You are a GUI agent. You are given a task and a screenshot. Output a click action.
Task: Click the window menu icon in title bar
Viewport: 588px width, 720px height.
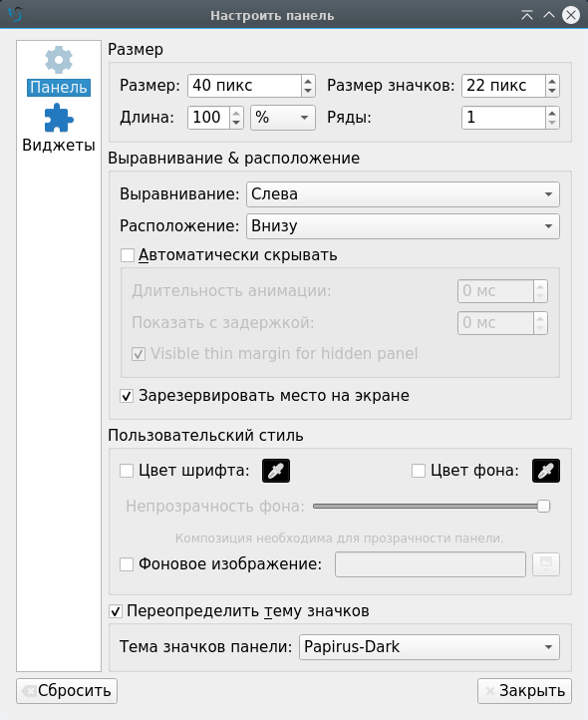[x=16, y=15]
